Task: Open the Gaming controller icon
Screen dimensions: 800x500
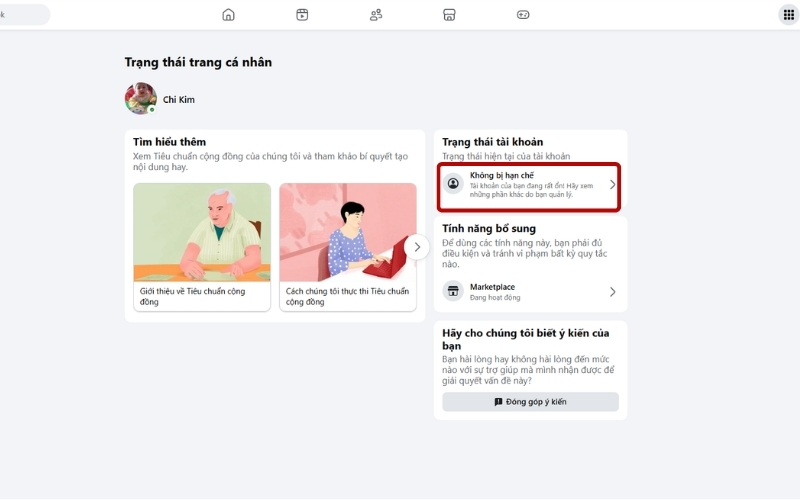Action: 523,15
